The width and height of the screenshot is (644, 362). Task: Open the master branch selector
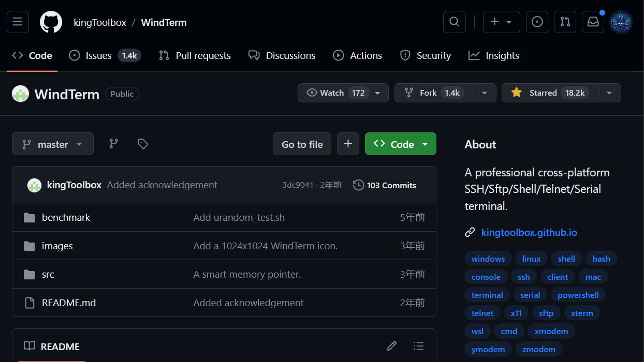pos(53,144)
